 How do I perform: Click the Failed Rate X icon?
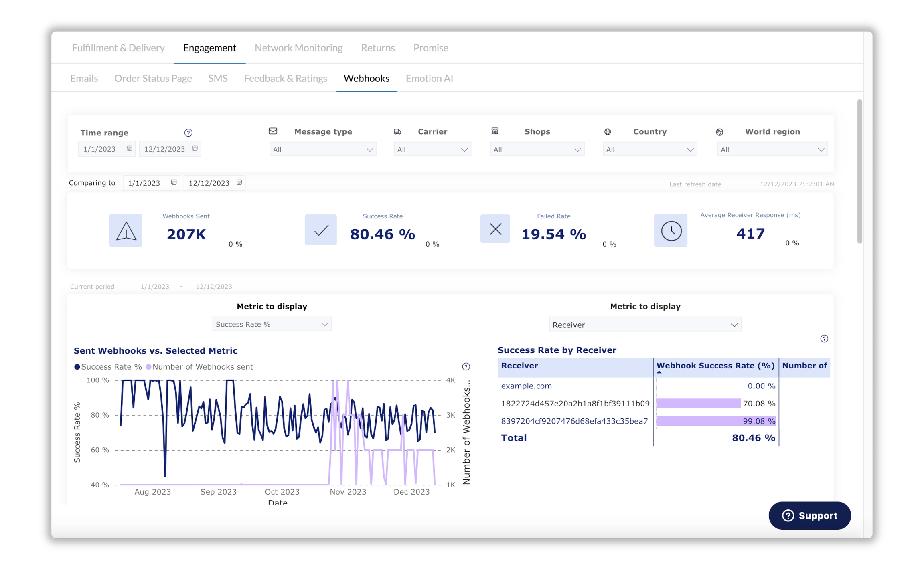(x=495, y=229)
